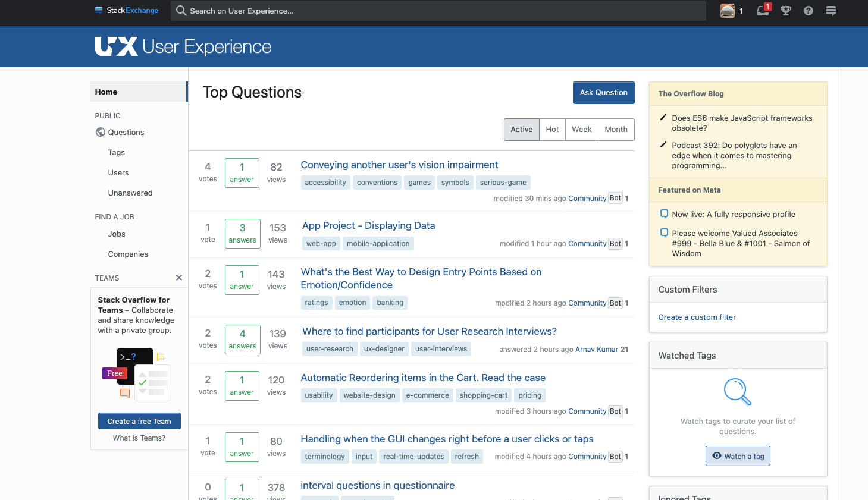Switch to the Week tab
This screenshot has width=868, height=500.
pos(581,129)
